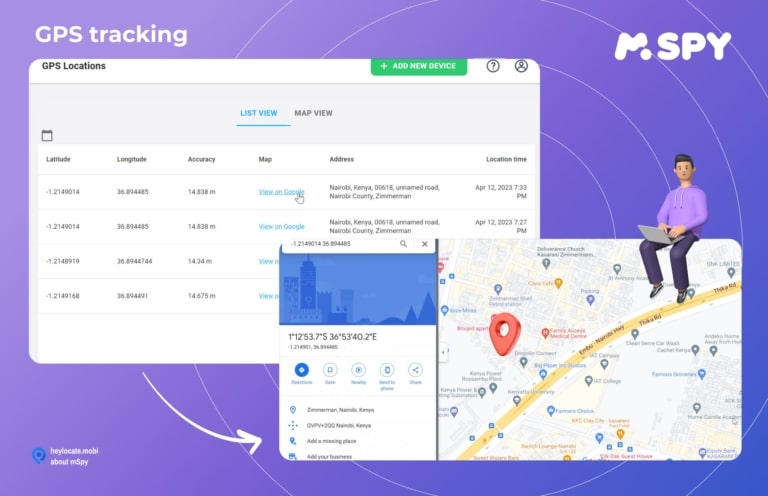The height and width of the screenshot is (496, 768).
Task: Click the Google Maps search magnifier icon
Action: [x=403, y=244]
